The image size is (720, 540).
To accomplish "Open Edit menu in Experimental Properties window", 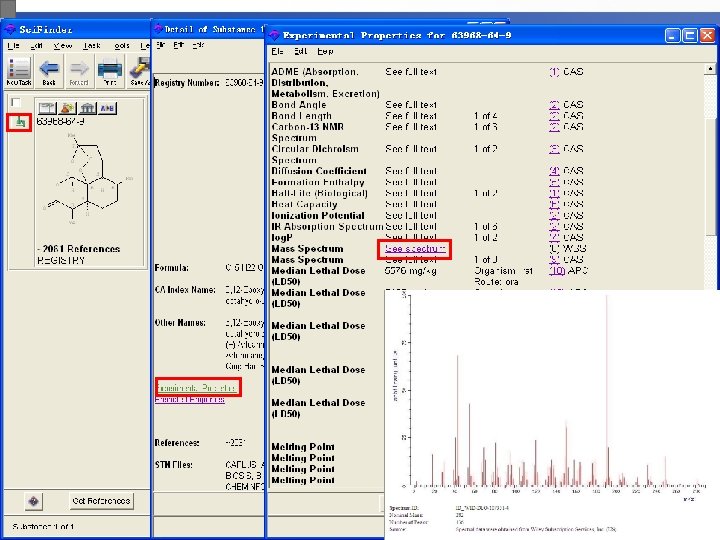I will pos(301,51).
